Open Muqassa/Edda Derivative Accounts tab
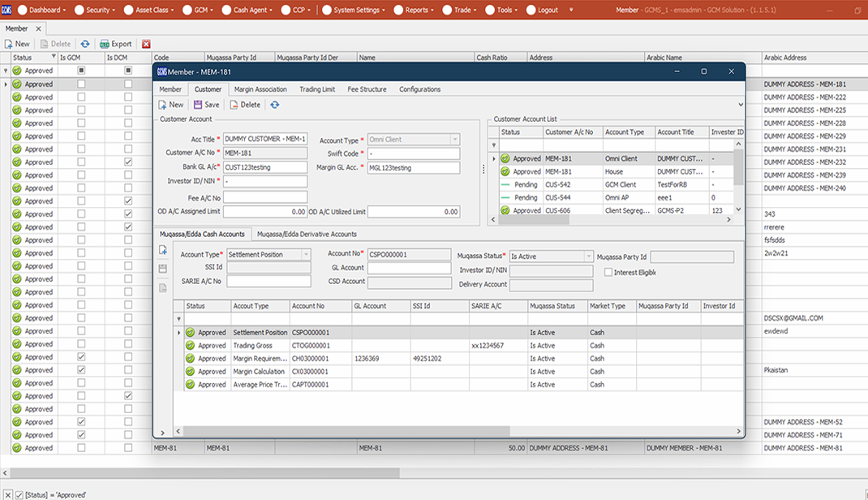868x500 pixels. pos(307,235)
